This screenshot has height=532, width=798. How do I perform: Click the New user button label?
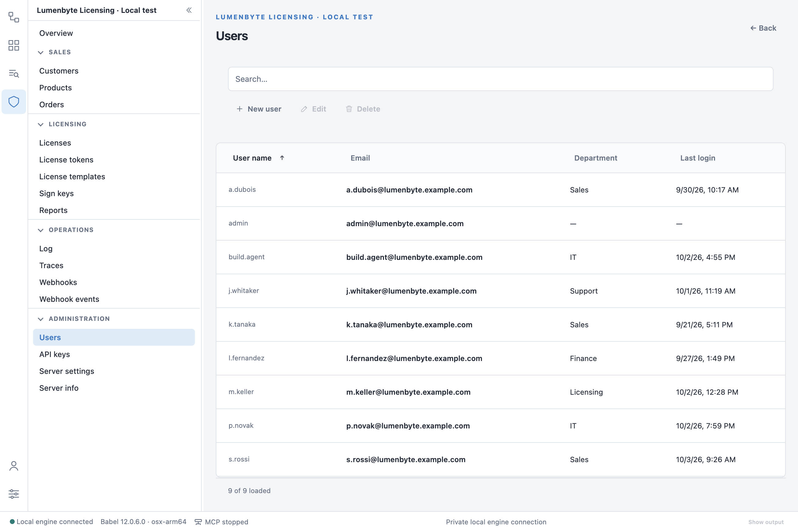[264, 109]
